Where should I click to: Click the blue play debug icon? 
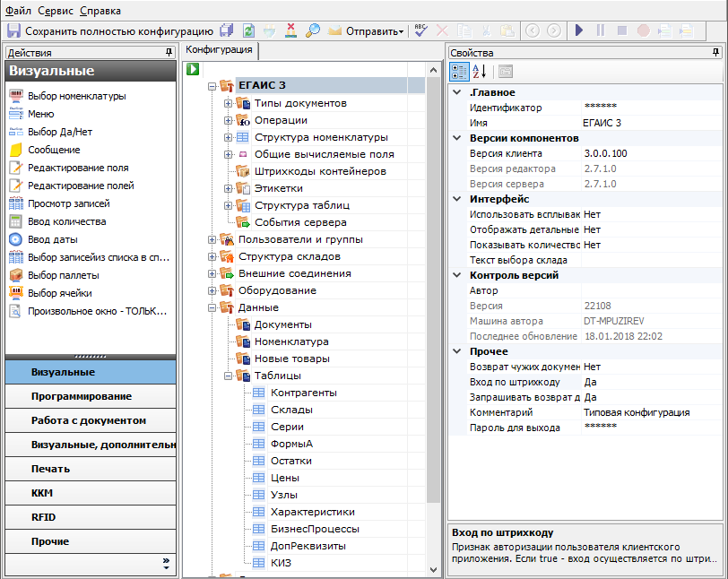coord(578,30)
